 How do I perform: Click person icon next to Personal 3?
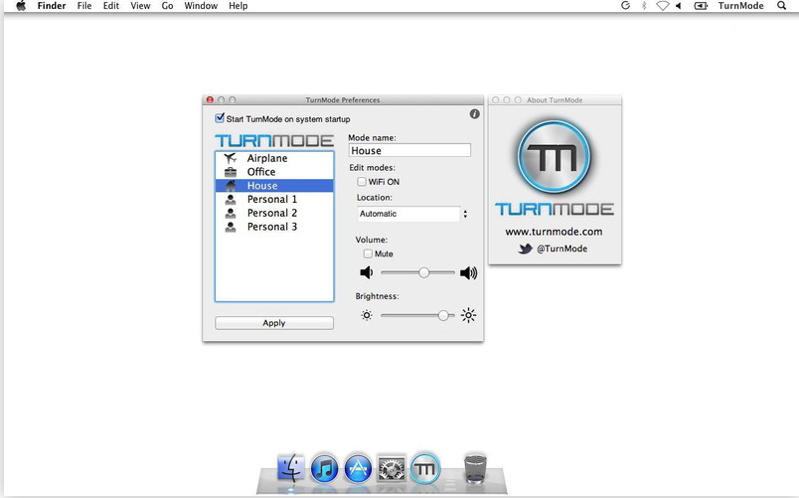click(230, 227)
